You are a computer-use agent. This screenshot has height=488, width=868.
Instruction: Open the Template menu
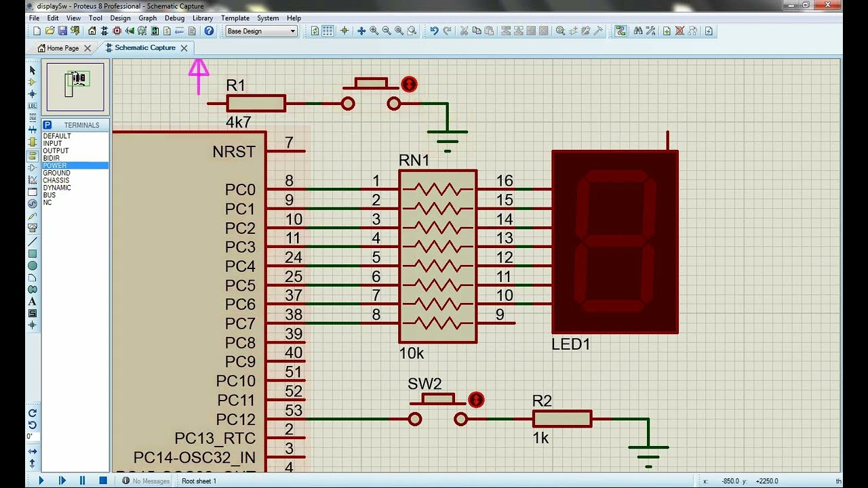point(235,18)
